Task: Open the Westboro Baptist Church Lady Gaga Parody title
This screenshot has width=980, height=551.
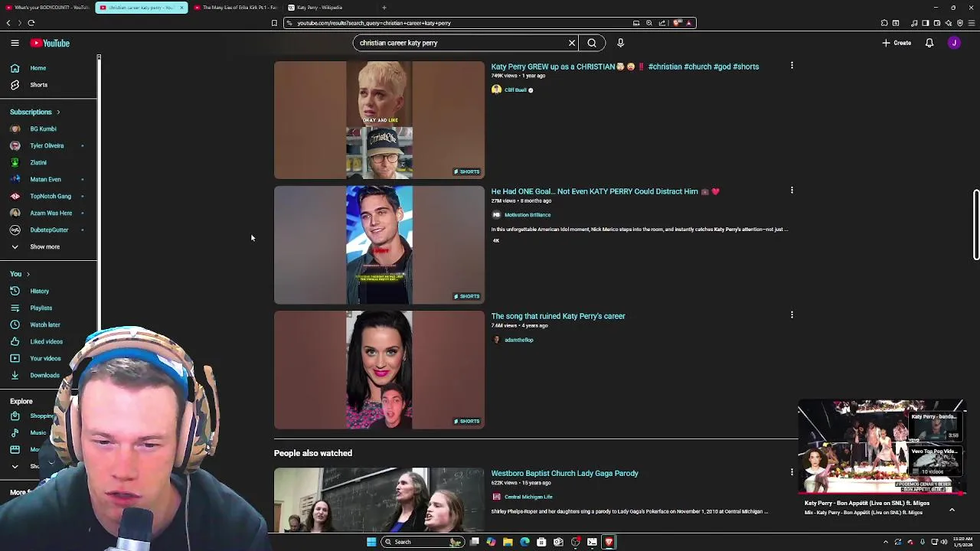Action: pyautogui.click(x=564, y=474)
